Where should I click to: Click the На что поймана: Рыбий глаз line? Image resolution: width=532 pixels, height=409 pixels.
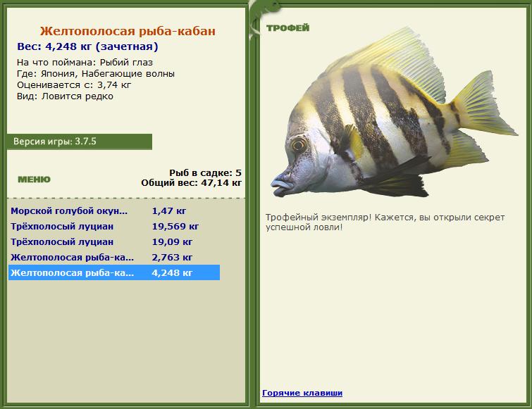(85, 63)
